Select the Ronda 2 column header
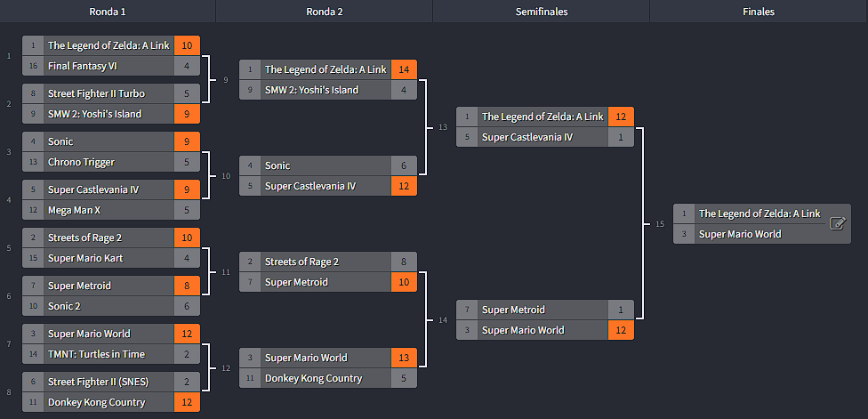 point(325,12)
